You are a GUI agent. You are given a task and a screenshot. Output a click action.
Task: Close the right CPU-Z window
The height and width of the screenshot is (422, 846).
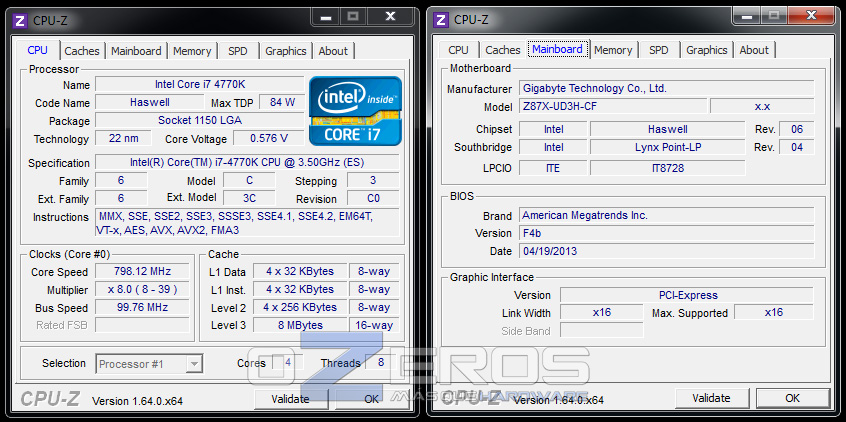(811, 16)
